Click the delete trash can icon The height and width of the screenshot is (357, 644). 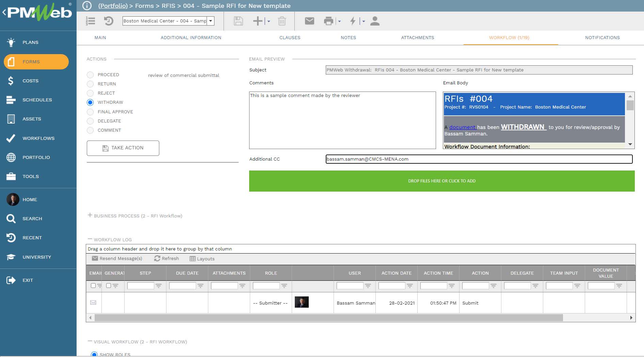coord(282,21)
